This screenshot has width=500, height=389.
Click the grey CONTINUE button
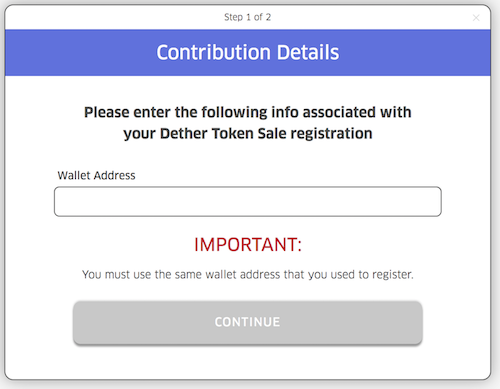(248, 322)
